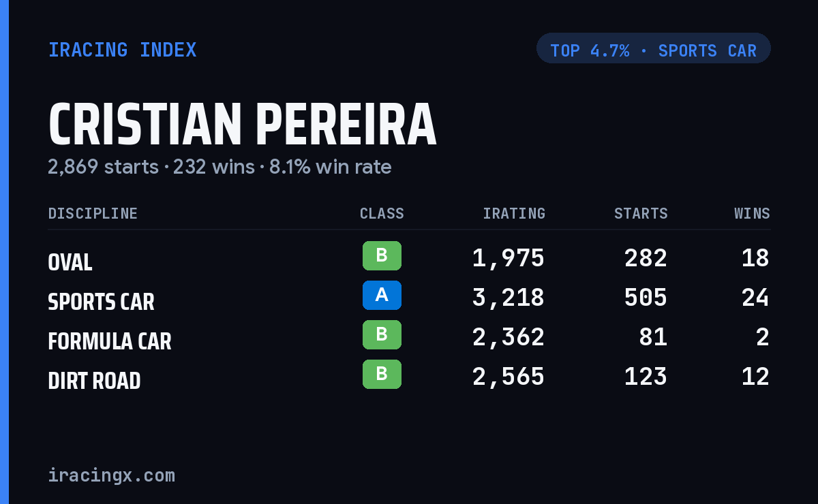Click the Cristian Pereira driver name
818x504 pixels.
pos(242,125)
